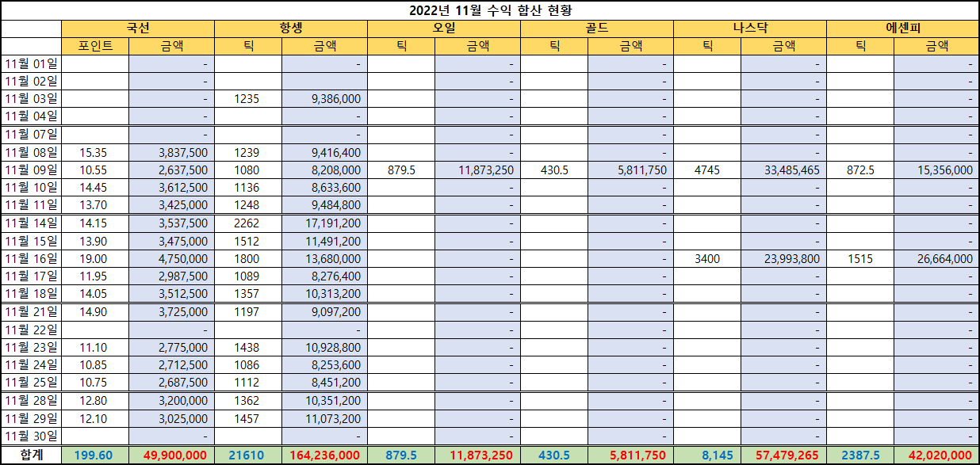Click the 골드 column group header

click(x=597, y=28)
